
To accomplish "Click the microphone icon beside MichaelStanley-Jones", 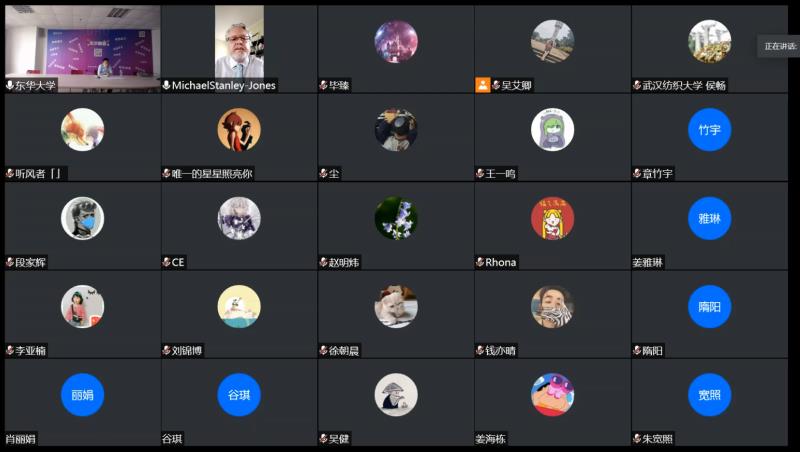I will tap(166, 85).
